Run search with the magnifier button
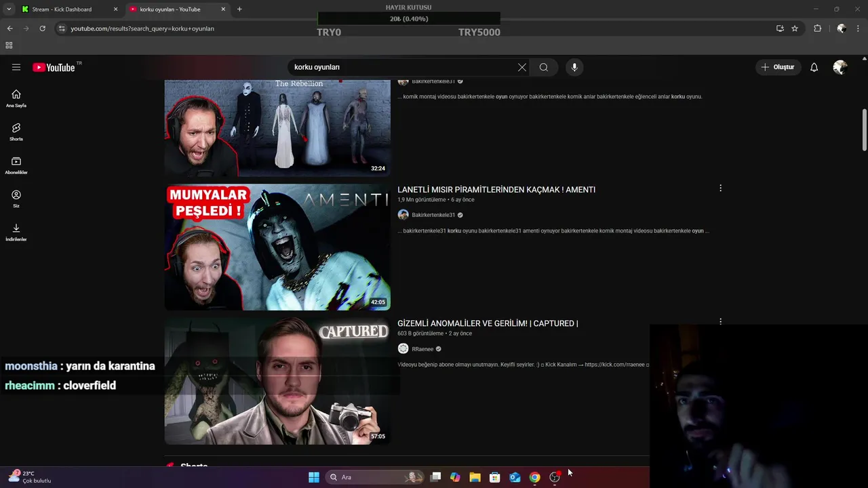This screenshot has height=488, width=868. [544, 67]
